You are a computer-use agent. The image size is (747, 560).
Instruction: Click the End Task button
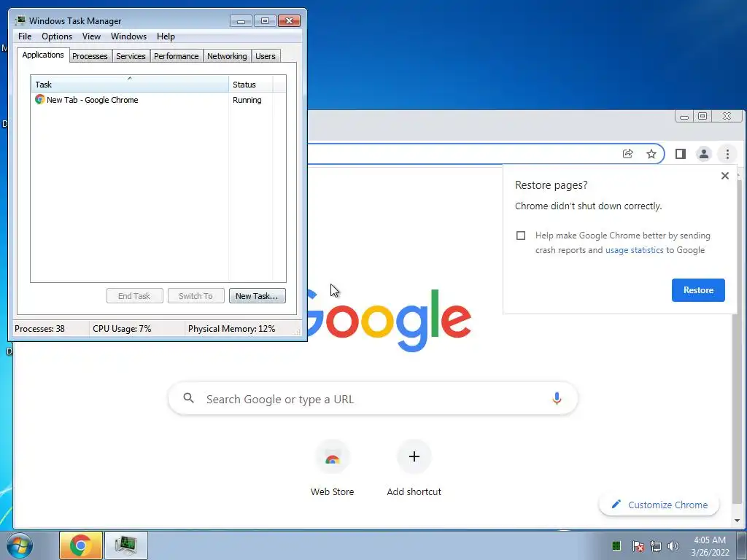(x=134, y=296)
